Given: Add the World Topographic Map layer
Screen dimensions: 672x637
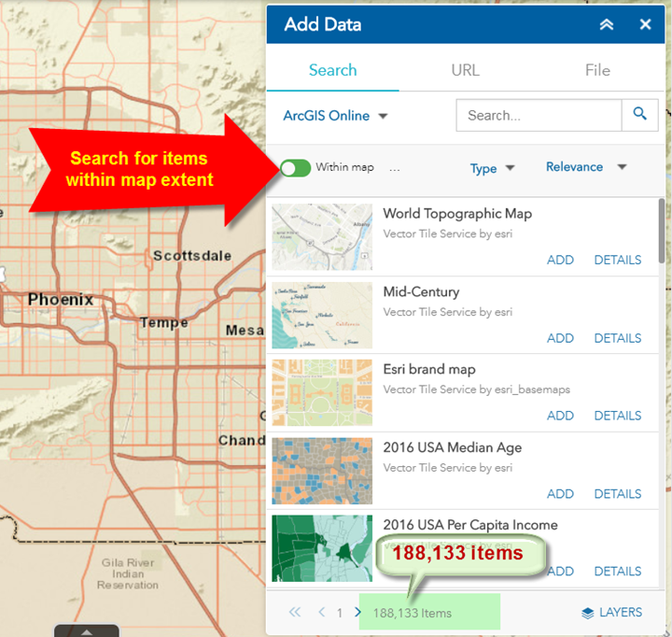Looking at the screenshot, I should pos(560,260).
